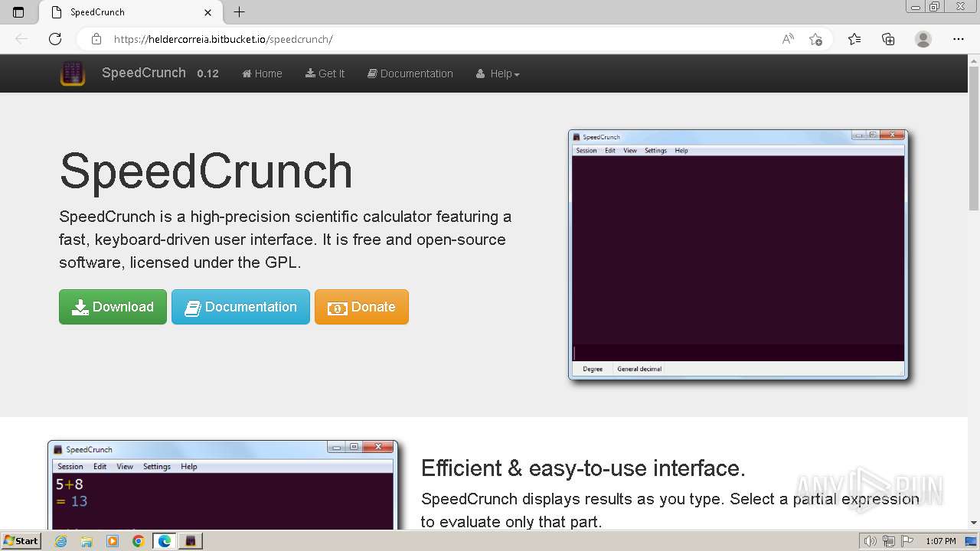980x551 pixels.
Task: Open the Windows Start button
Action: [21, 540]
